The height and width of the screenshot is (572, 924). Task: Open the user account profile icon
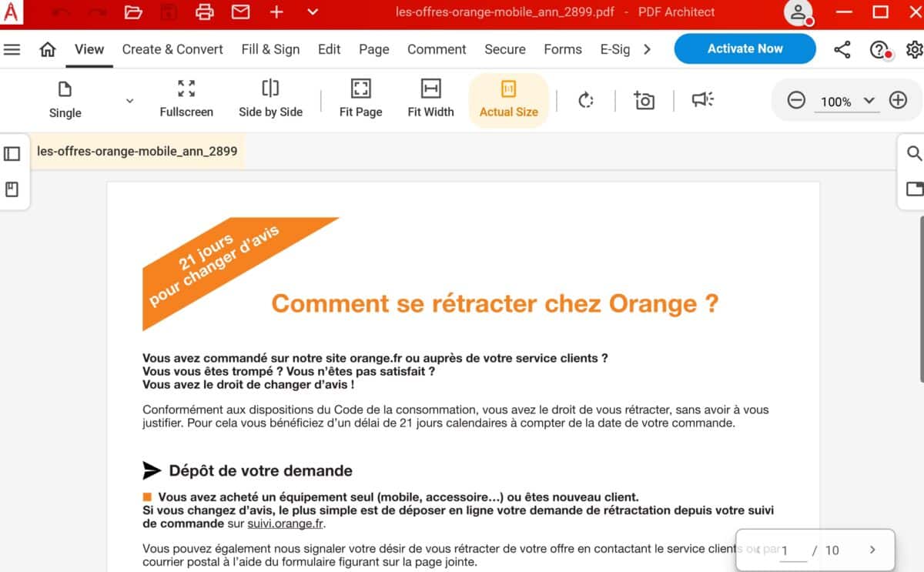(x=798, y=12)
